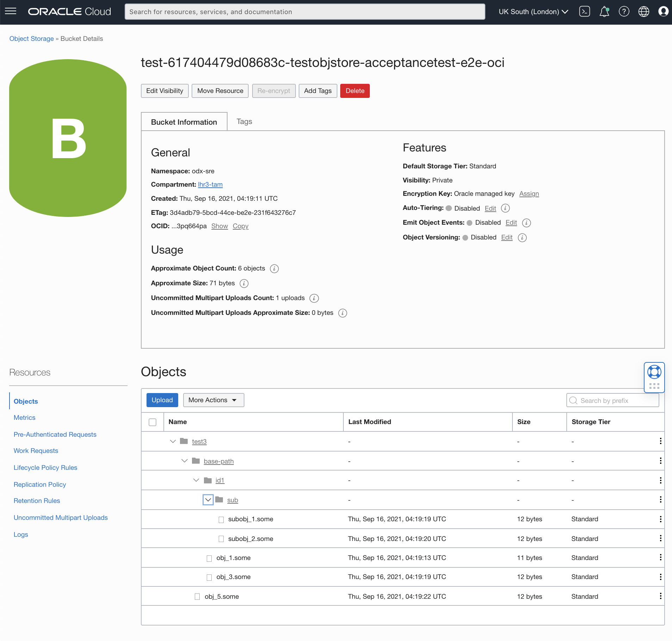Open Retention Rules in Resources
Image resolution: width=672 pixels, height=641 pixels.
37,501
